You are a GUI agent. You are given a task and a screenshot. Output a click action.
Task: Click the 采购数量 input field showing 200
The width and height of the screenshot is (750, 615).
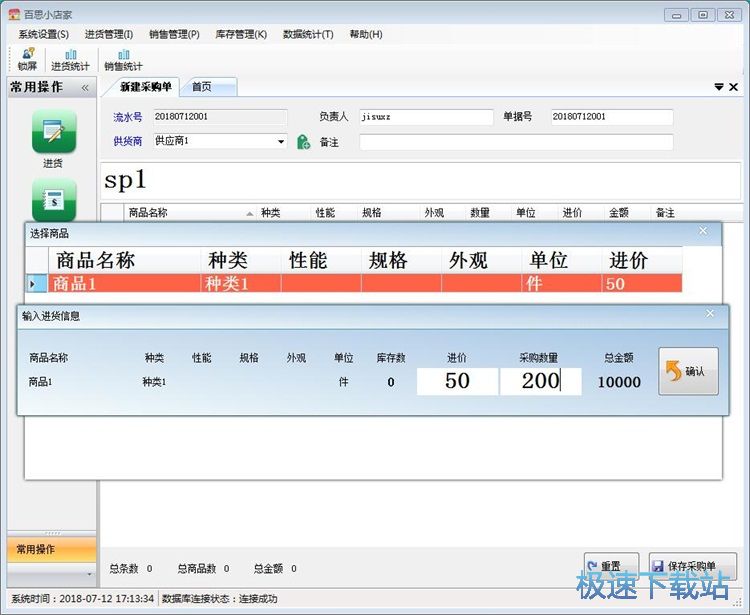click(541, 381)
